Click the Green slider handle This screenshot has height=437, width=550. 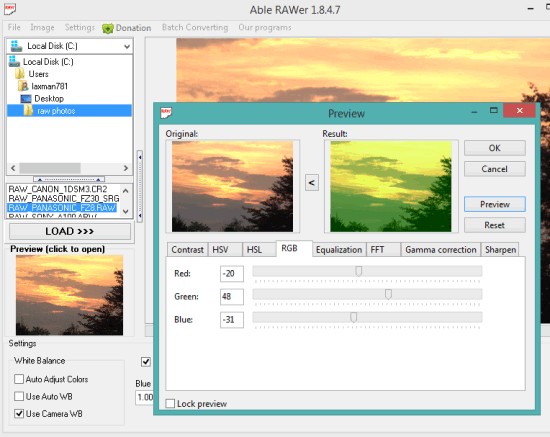[x=388, y=294]
